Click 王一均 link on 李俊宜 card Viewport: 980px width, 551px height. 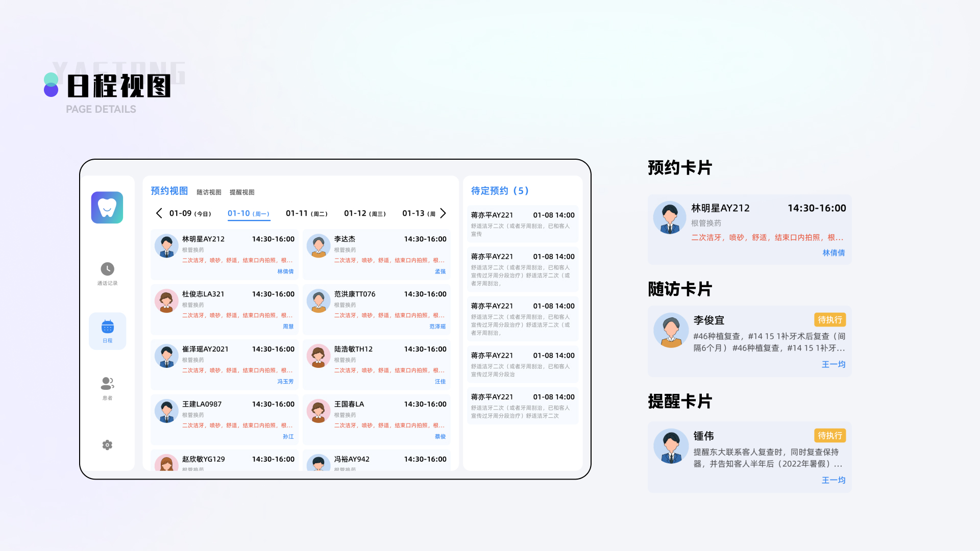(x=833, y=364)
